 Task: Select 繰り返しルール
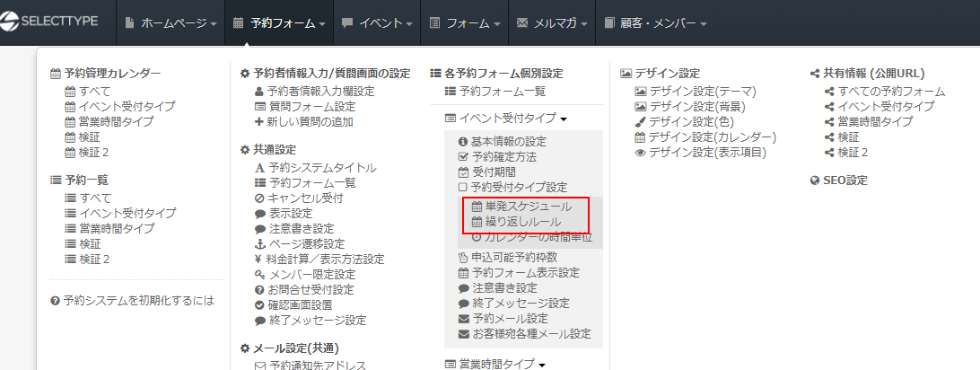pyautogui.click(x=516, y=222)
